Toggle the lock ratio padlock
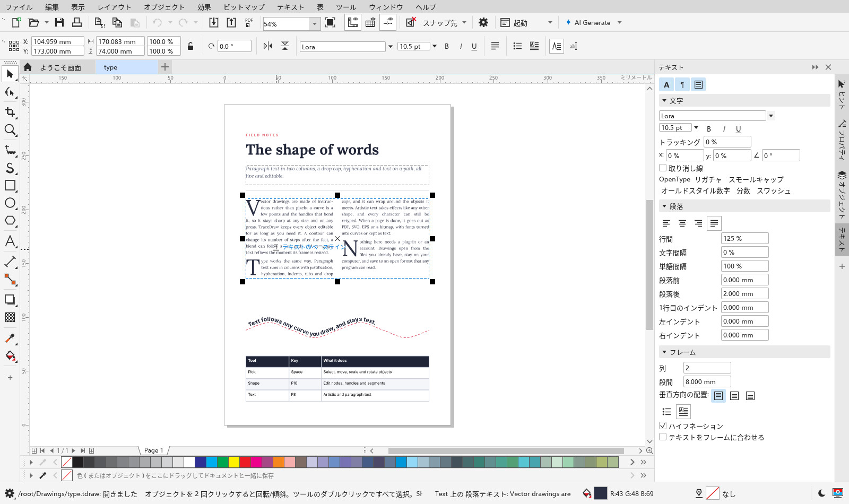The width and height of the screenshot is (849, 504). (190, 46)
